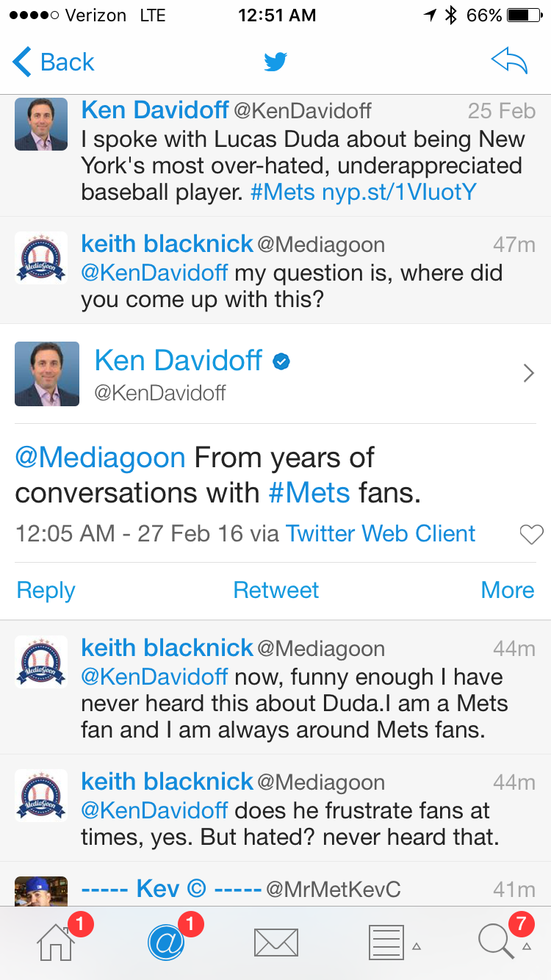Image resolution: width=551 pixels, height=980 pixels.
Task: Tap the reply arrow icon at top right
Action: pyautogui.click(x=509, y=62)
